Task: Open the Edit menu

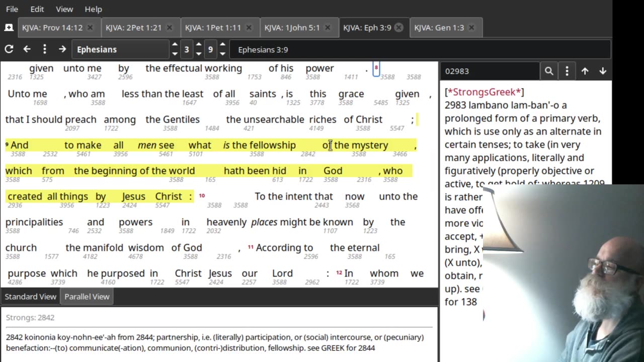Action: point(37,9)
